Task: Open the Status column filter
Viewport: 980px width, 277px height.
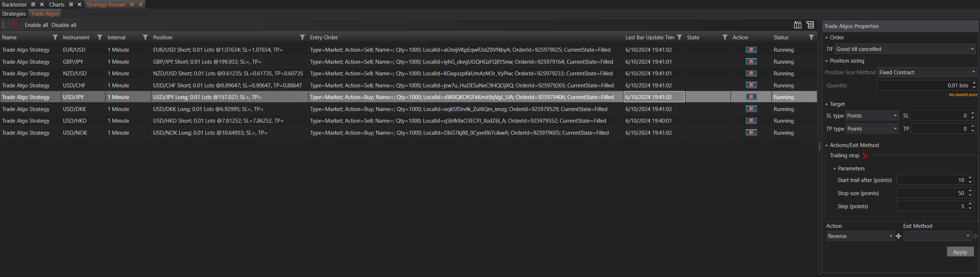Action: [811, 37]
